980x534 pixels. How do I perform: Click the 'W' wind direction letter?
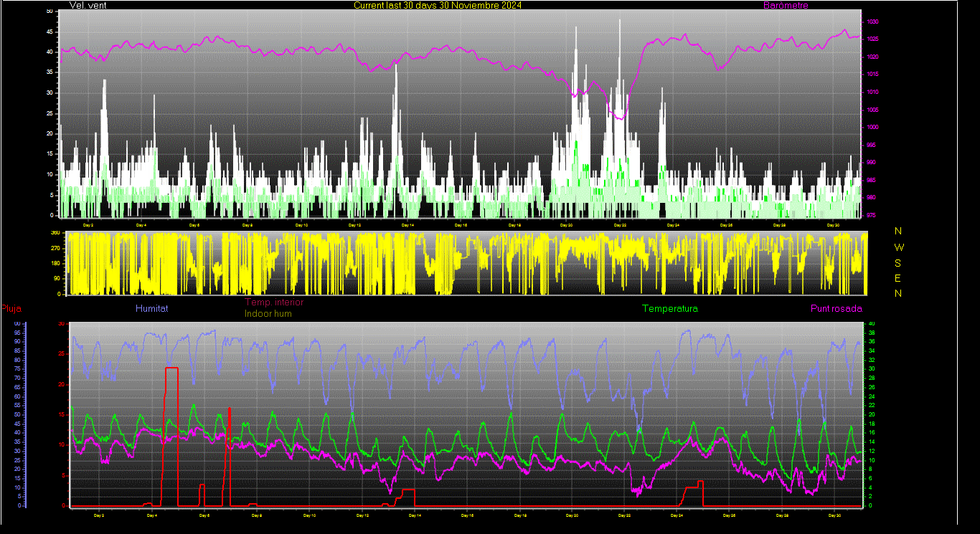[899, 247]
